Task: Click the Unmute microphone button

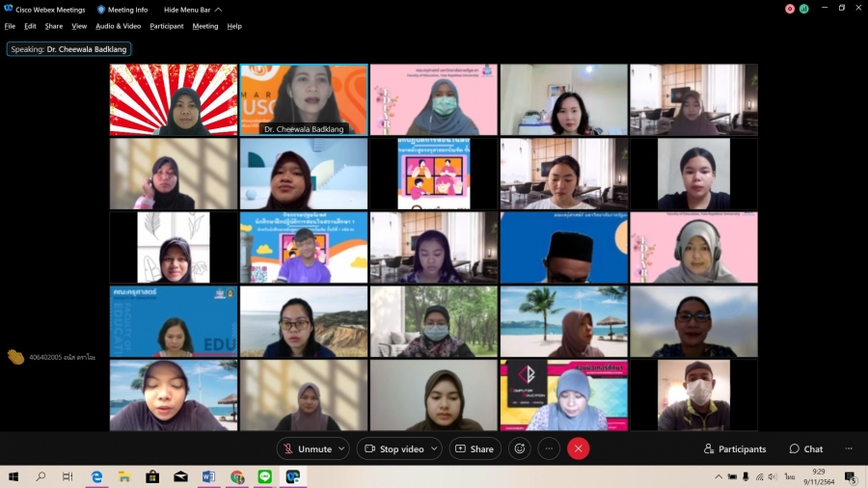Action: click(307, 448)
